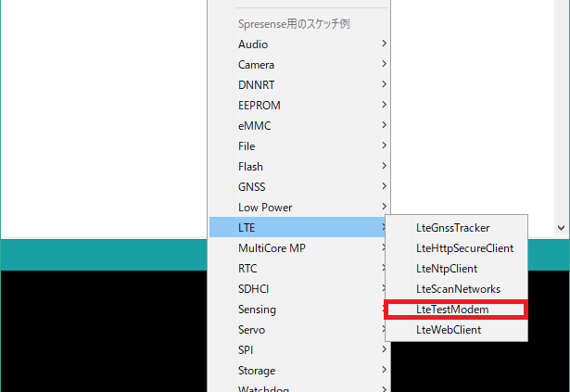
Task: Open the SPI examples submenu
Action: click(298, 349)
